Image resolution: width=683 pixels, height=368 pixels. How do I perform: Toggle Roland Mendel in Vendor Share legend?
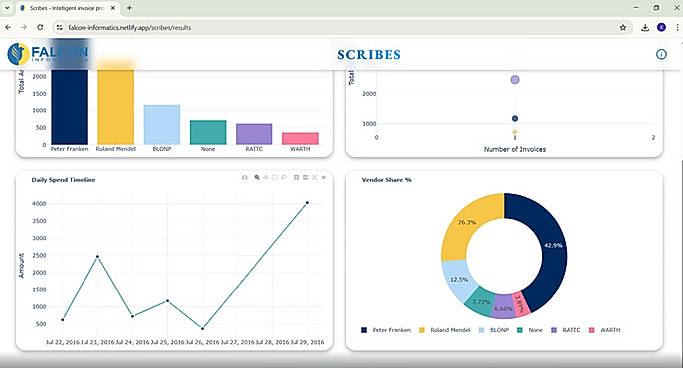[445, 330]
